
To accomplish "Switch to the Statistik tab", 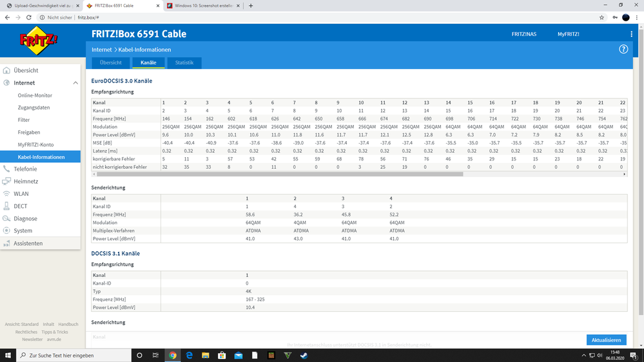I will (x=184, y=62).
